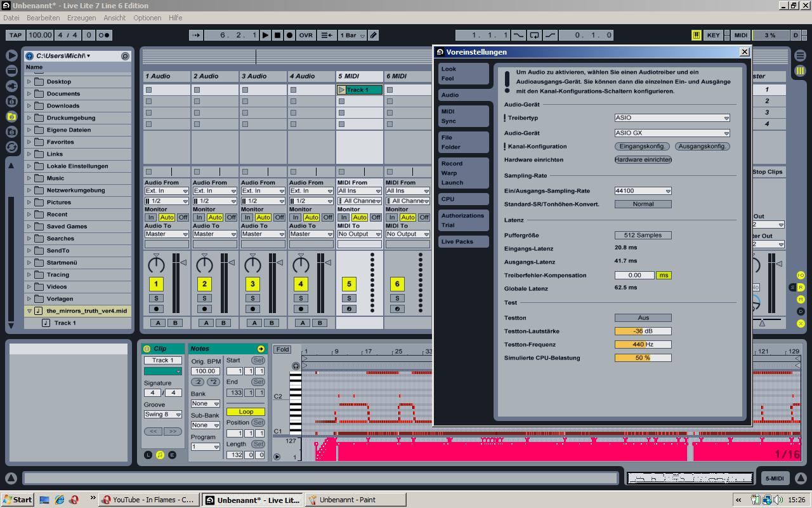Collapse the_mirrors_truth_ver4.mid file entry
812x508 pixels.
29,311
